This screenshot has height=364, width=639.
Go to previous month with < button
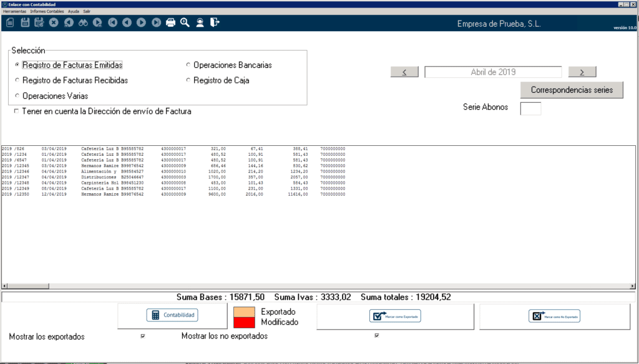click(404, 72)
